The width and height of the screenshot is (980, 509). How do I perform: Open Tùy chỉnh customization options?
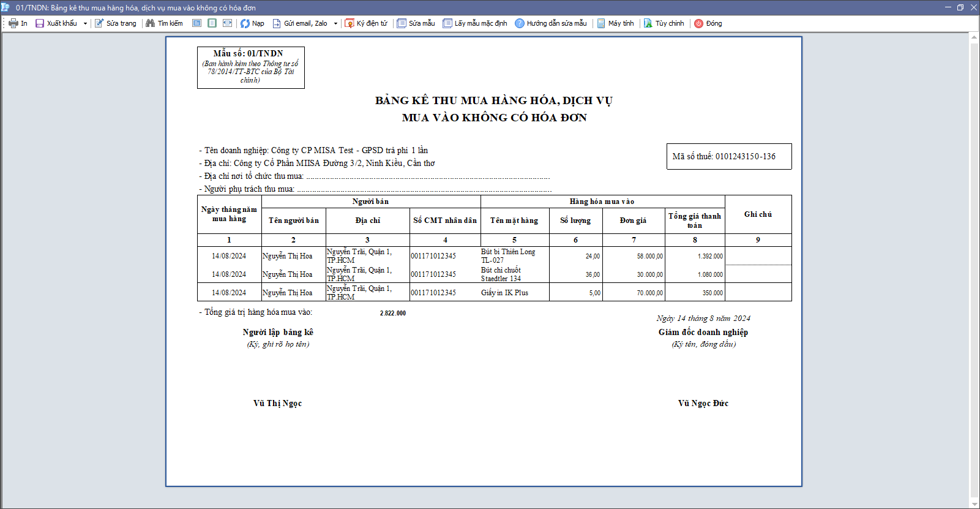click(664, 23)
